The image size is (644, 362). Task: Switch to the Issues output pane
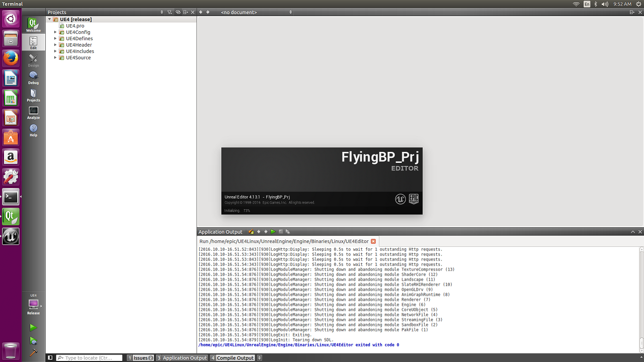point(140,358)
